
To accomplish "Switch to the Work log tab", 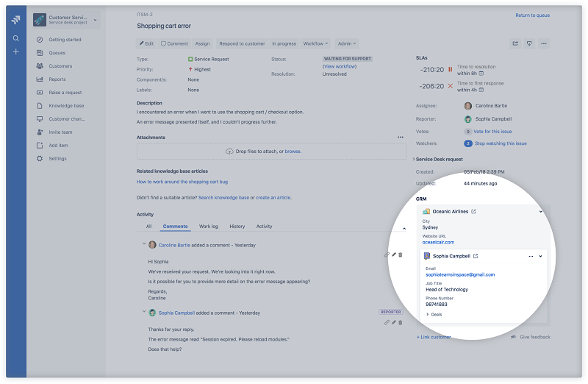I will (x=209, y=227).
